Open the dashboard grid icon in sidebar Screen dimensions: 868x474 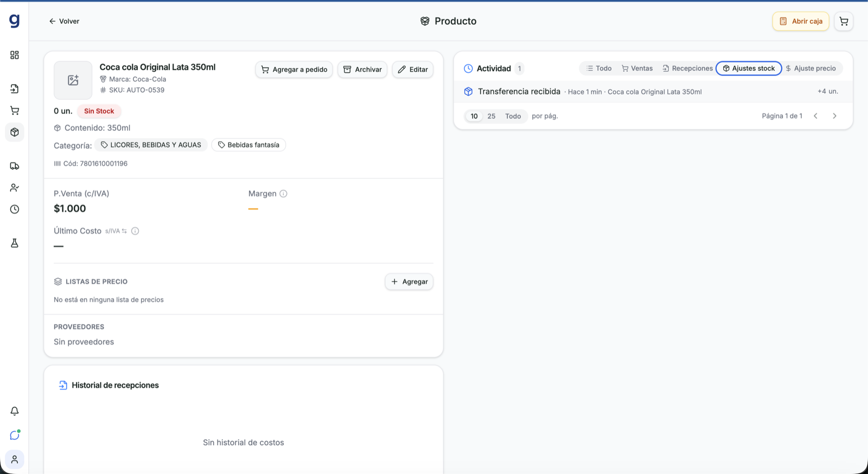(x=15, y=55)
